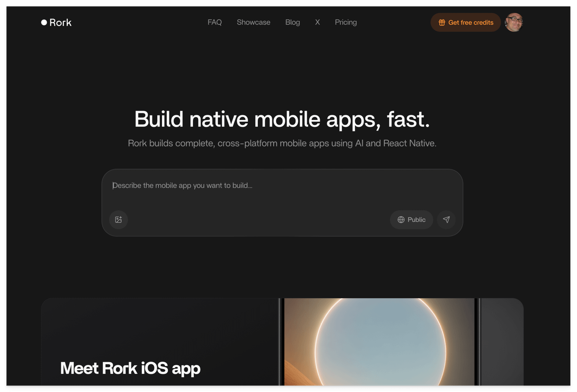Image resolution: width=577 pixels, height=392 pixels.
Task: Click the gray panel right of phone preview
Action: tap(502, 342)
